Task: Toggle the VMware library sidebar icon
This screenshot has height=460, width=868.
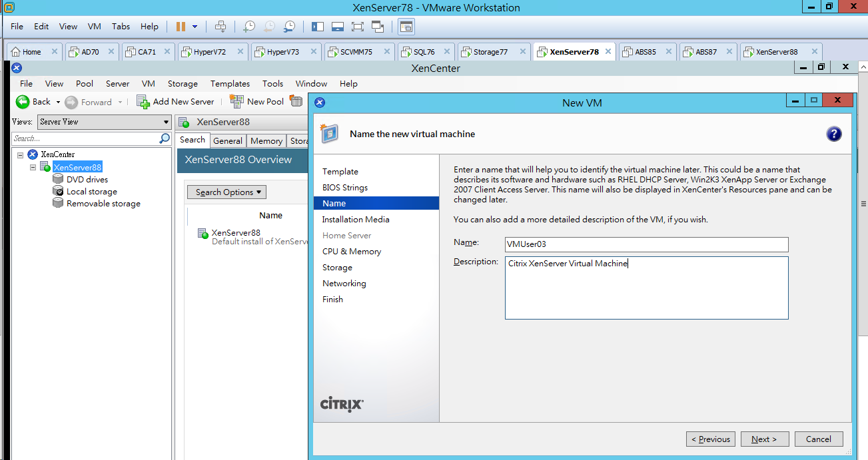Action: pos(318,27)
